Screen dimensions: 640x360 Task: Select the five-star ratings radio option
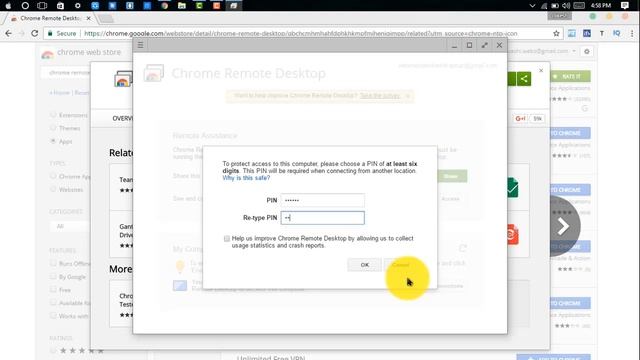pos(53,351)
